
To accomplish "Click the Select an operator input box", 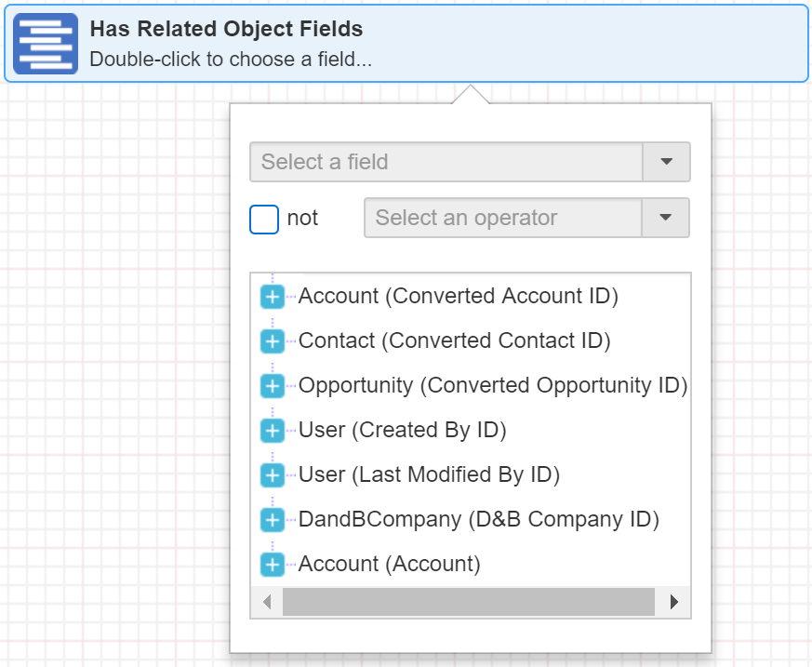I will pos(502,218).
